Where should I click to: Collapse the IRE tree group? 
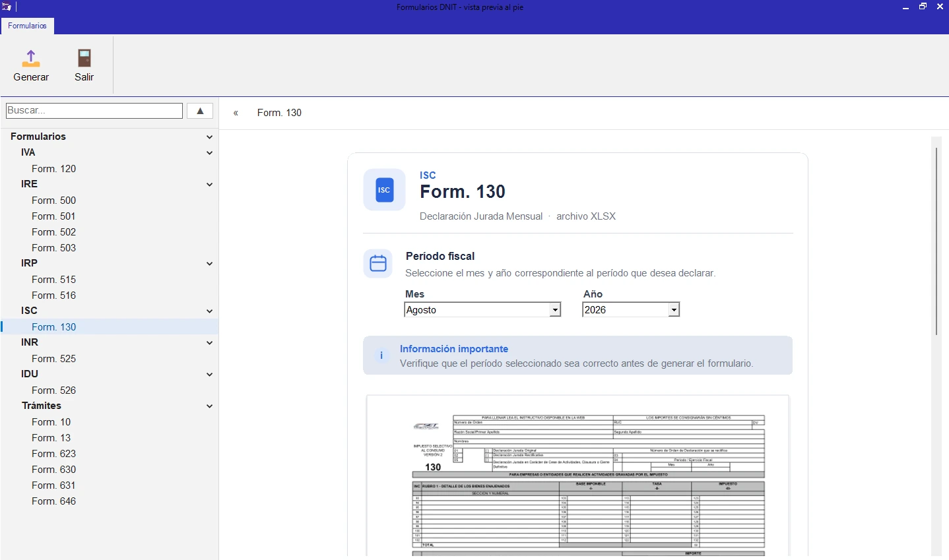click(x=209, y=185)
